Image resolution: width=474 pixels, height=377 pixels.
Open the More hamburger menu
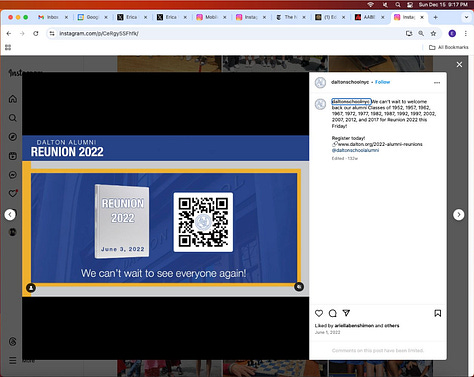point(13,360)
